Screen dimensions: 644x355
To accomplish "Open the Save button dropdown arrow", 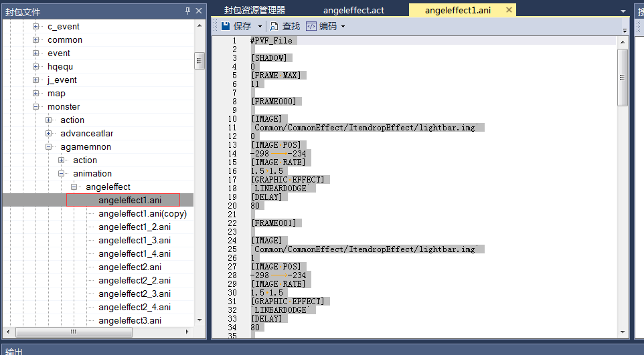I will [x=260, y=27].
